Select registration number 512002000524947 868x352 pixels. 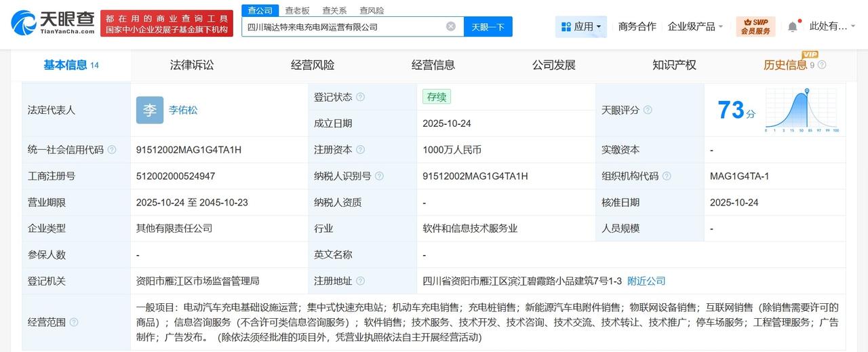[x=176, y=176]
